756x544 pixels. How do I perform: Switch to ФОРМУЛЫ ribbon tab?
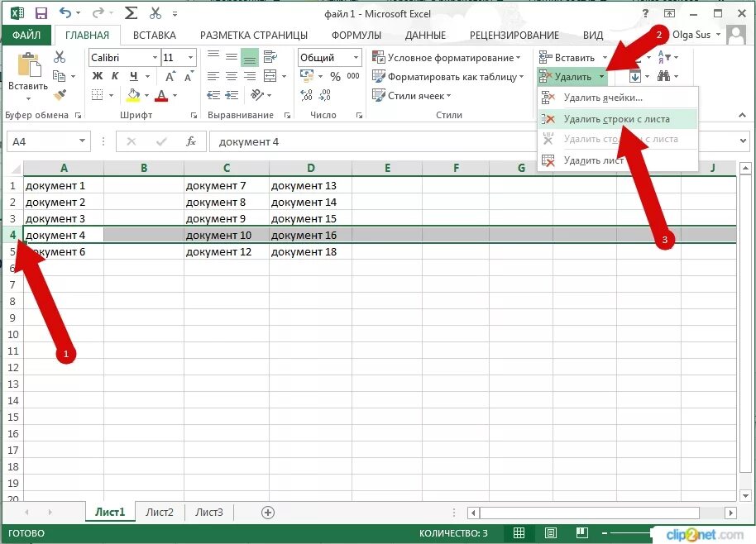coord(356,36)
